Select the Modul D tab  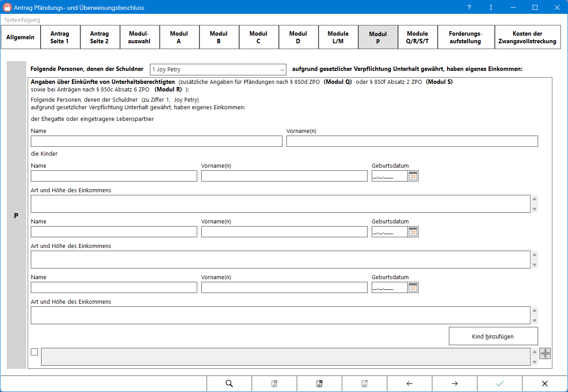click(x=298, y=37)
